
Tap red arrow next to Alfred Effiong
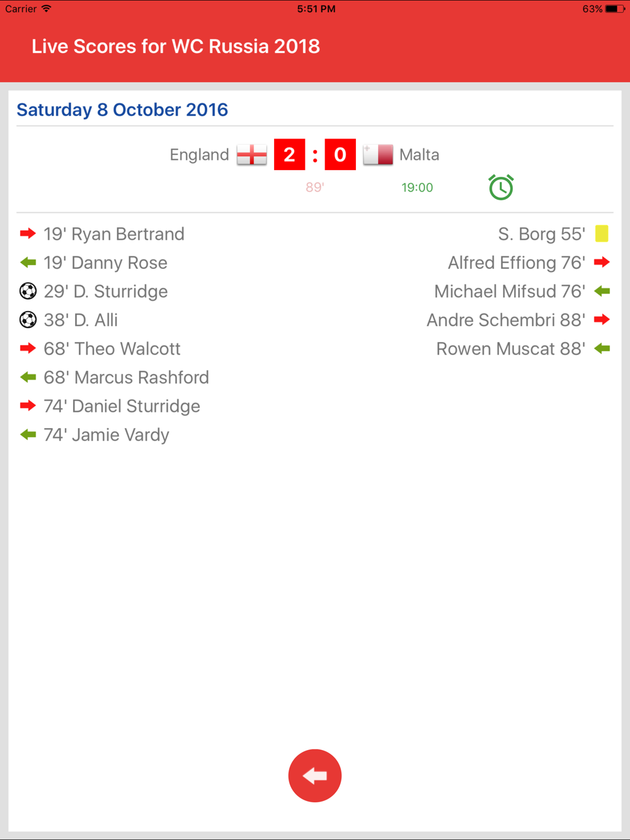point(602,262)
